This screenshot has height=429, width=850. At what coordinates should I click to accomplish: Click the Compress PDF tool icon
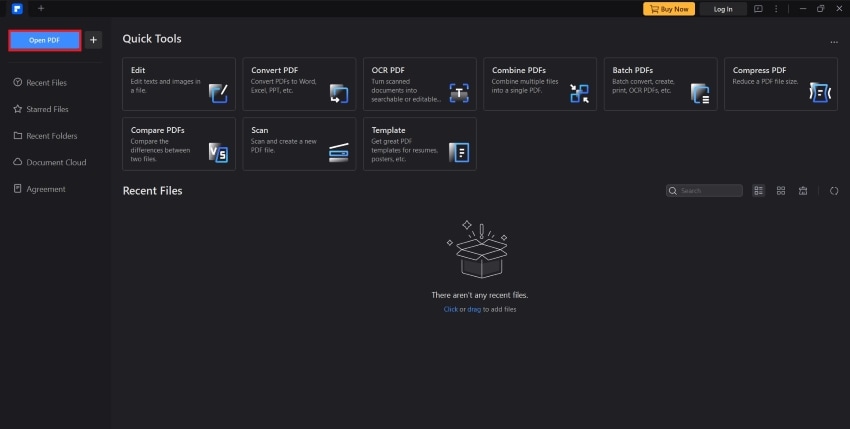coord(820,93)
